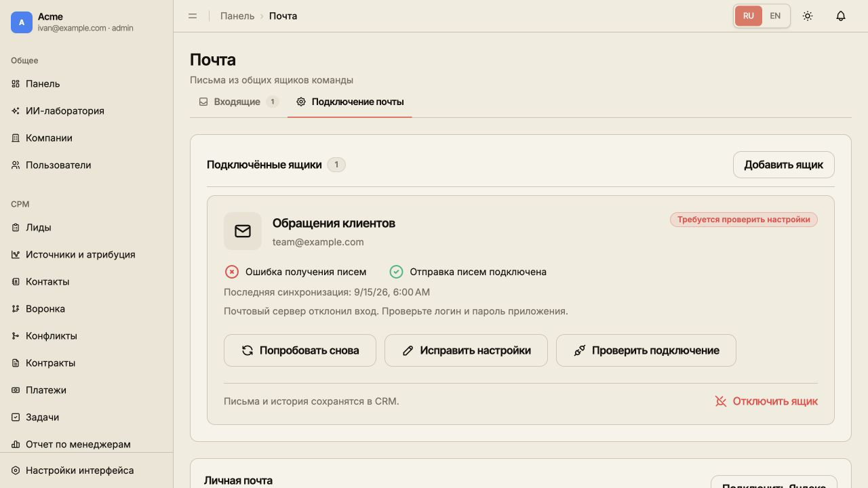
Task: Click the Настройки интерфейса hexagon icon
Action: 16,470
